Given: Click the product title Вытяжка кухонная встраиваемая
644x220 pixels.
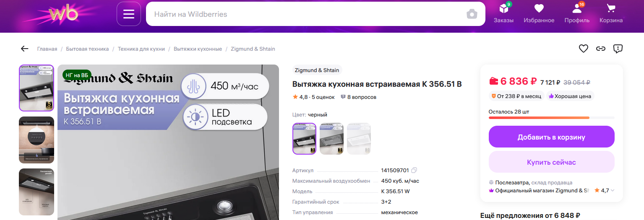Looking at the screenshot, I should coord(377,84).
